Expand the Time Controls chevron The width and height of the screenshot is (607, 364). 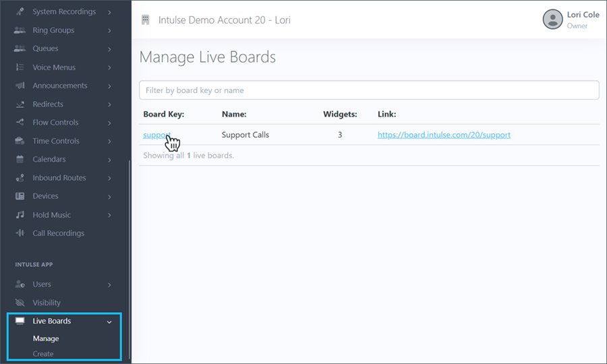(x=109, y=142)
